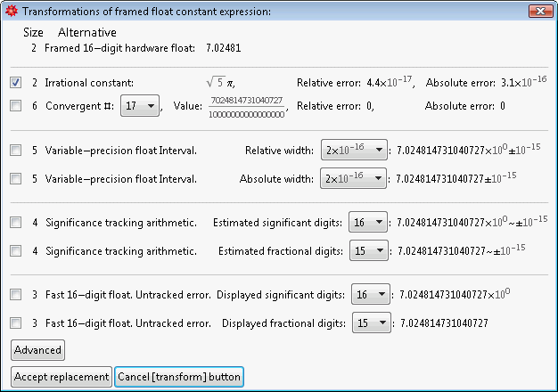Viewport: 558px width, 392px height.
Task: Open the Estimated fractional digits dropdown
Action: (x=369, y=250)
